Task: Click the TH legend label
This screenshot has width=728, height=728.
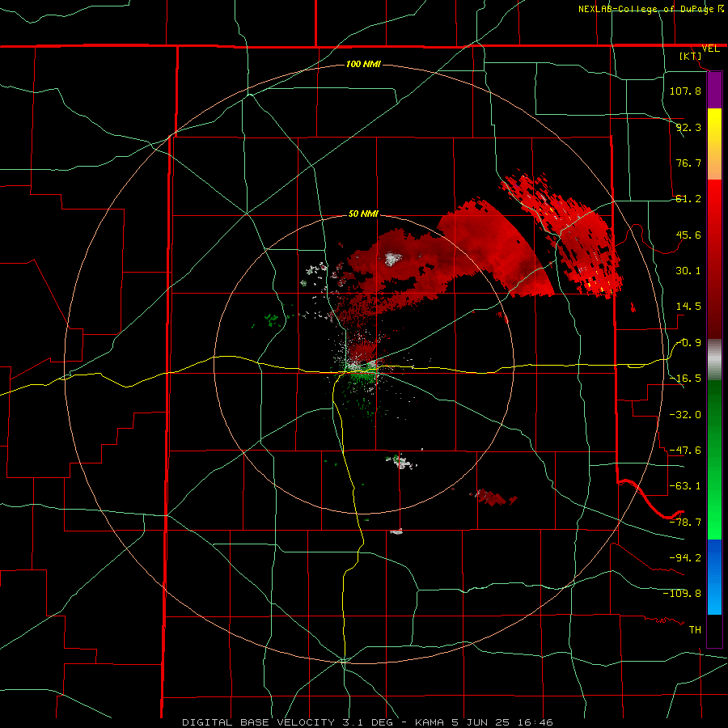Action: (x=695, y=629)
